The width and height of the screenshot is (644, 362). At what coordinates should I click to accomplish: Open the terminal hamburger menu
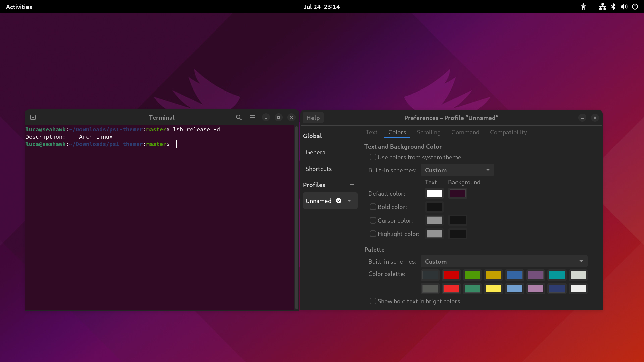[x=252, y=117]
